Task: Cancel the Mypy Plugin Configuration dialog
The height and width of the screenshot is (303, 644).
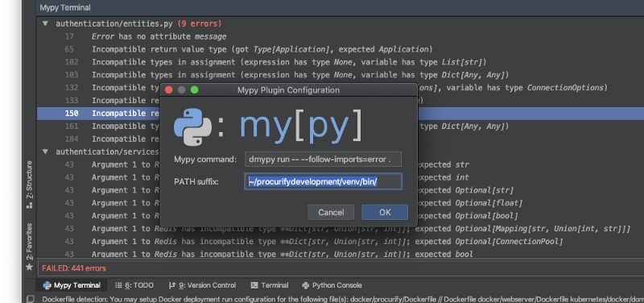Action: pos(331,212)
